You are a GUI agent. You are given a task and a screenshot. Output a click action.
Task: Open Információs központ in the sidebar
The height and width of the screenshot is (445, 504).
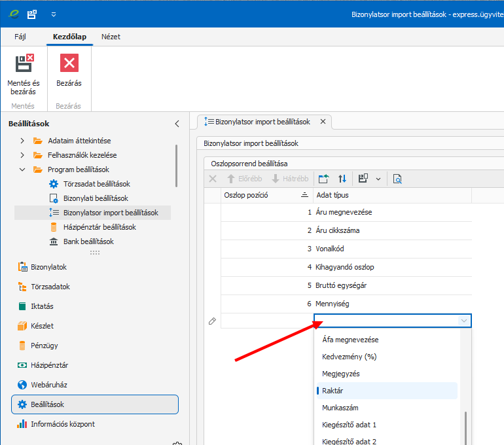click(x=62, y=424)
